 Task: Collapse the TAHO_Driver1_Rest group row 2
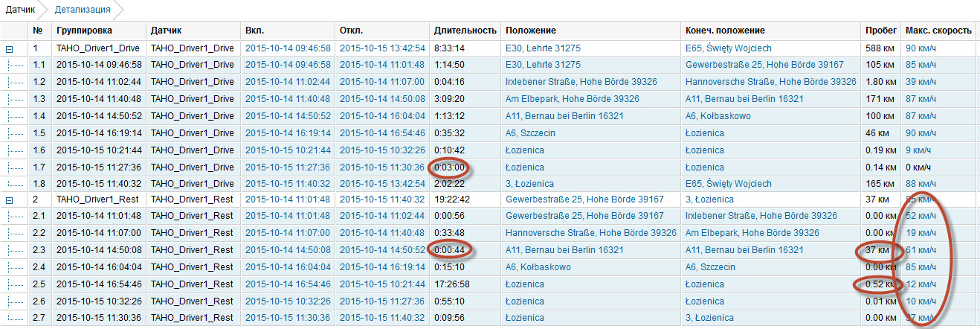[10, 200]
